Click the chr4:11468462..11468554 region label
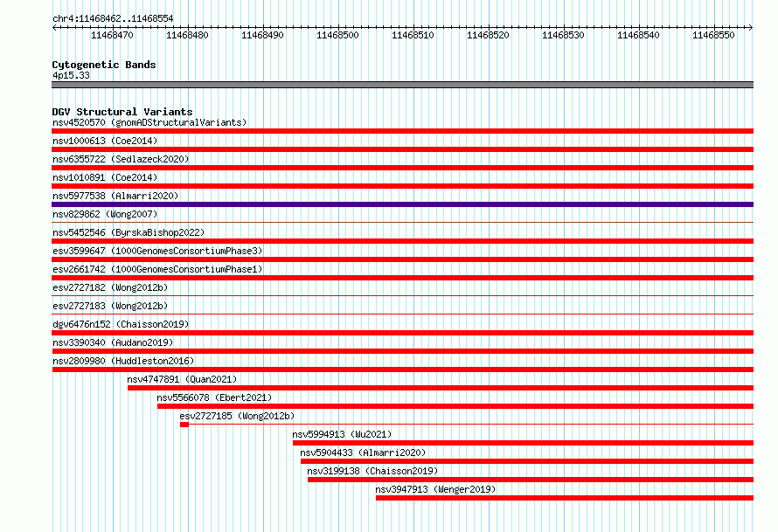 (x=113, y=19)
